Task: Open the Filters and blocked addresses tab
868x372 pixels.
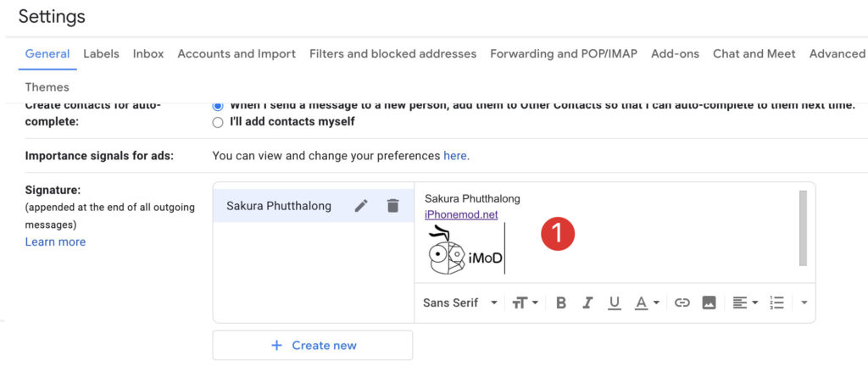Action: point(392,53)
